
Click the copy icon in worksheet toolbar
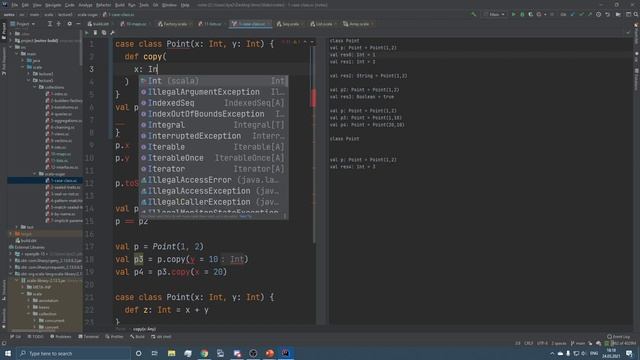104,33
